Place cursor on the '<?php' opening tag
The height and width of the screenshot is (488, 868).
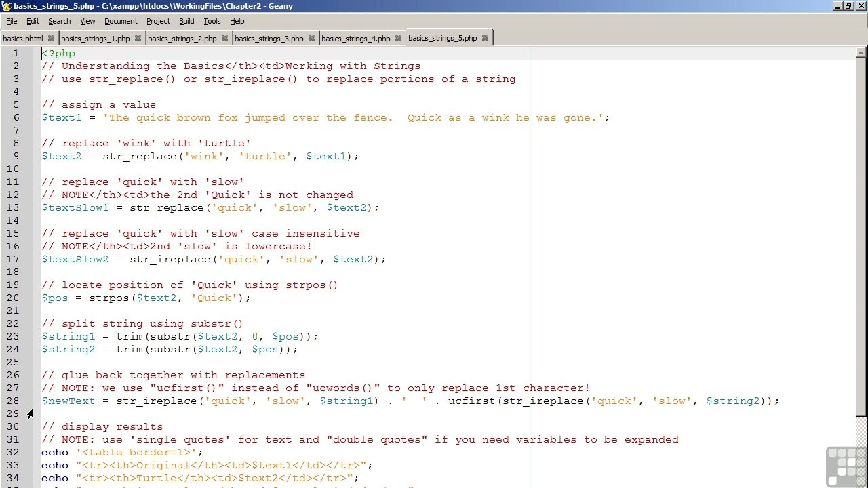click(x=58, y=54)
